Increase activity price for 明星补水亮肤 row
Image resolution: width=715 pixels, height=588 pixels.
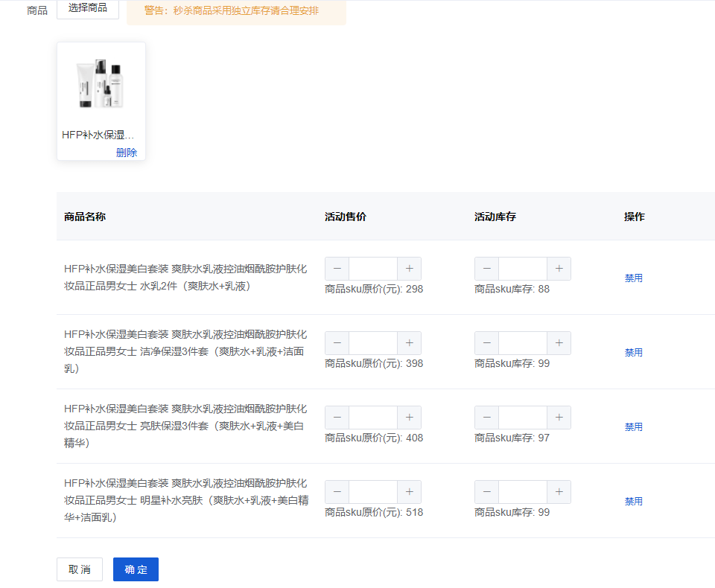click(x=410, y=492)
